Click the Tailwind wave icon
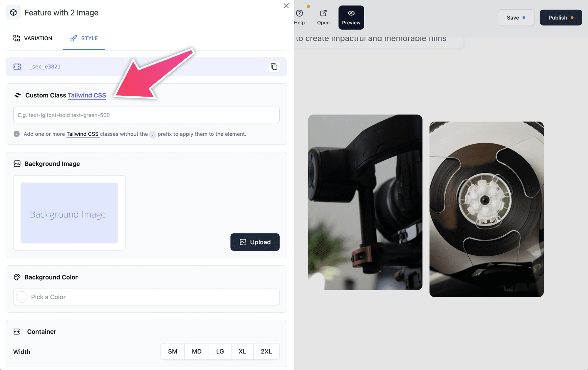The width and height of the screenshot is (588, 370). tap(17, 95)
